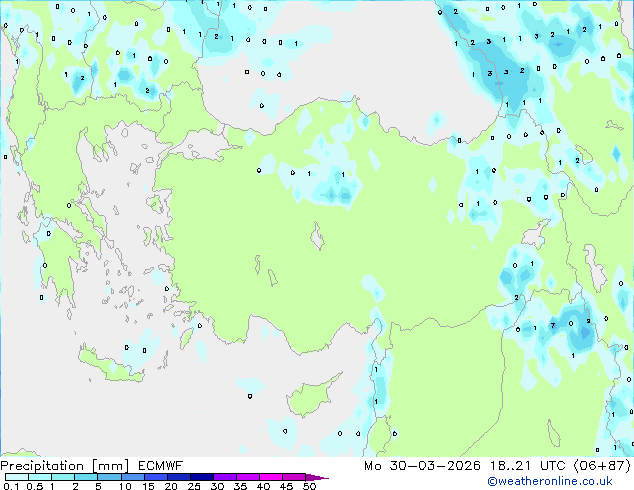Viewport: 634px width, 490px height.
Task: Click Lake Van in eastern Turkey
Action: point(535,237)
